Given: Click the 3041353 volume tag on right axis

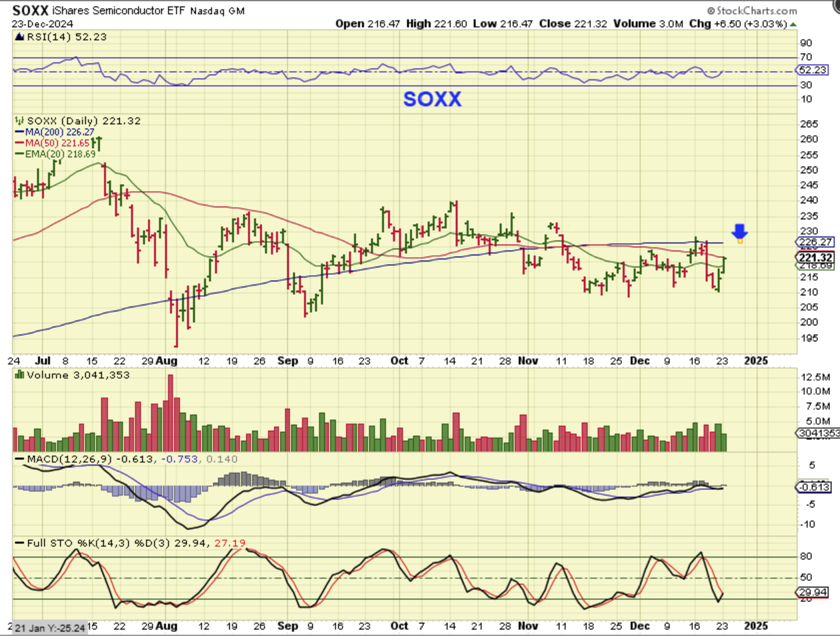Looking at the screenshot, I should click(x=818, y=433).
